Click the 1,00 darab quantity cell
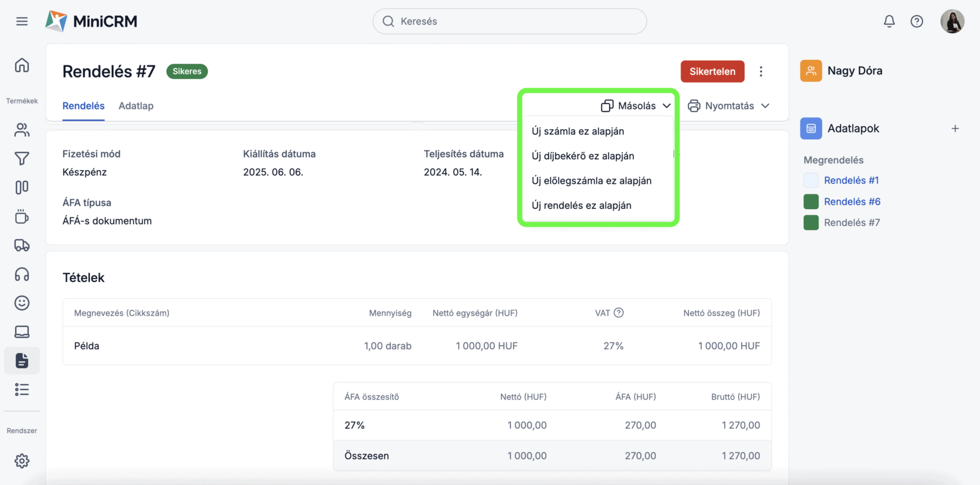The width and height of the screenshot is (980, 485). coord(387,346)
